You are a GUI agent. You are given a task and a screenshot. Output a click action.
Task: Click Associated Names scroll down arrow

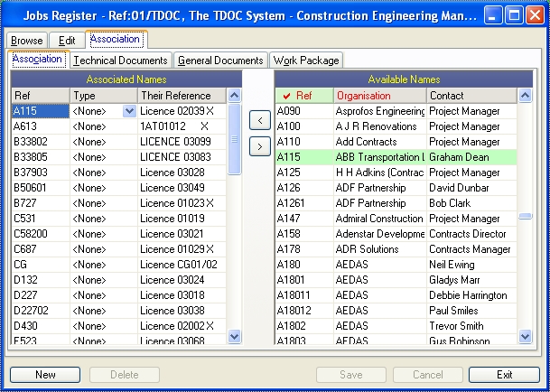[x=234, y=337]
